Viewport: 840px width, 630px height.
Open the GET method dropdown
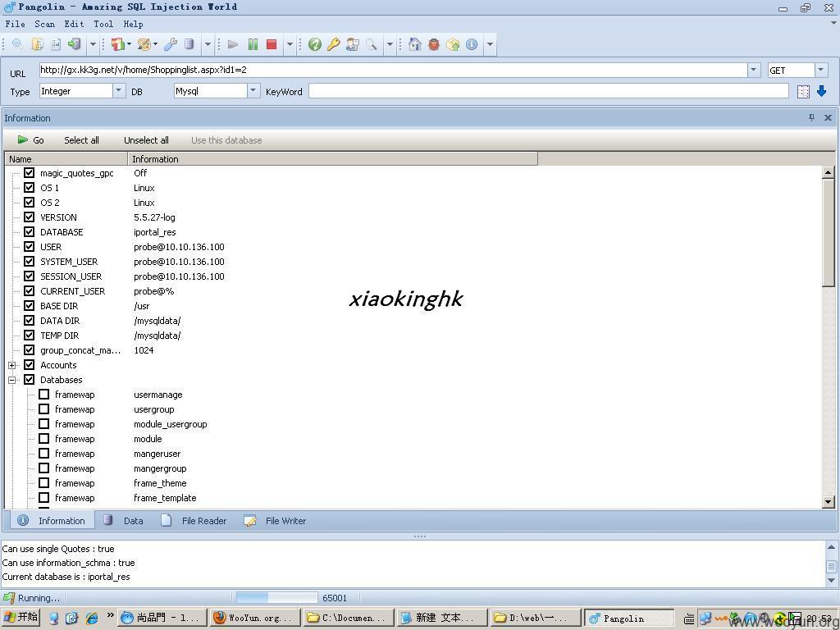coord(821,70)
